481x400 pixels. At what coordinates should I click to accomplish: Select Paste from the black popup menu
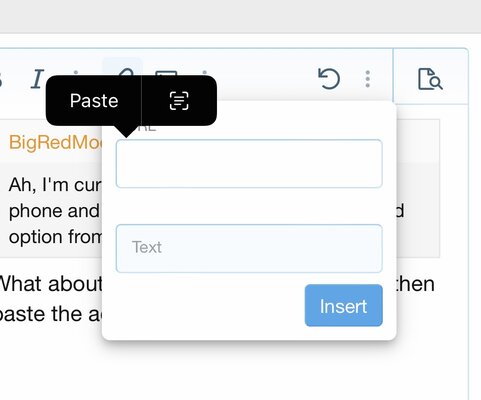[94, 101]
